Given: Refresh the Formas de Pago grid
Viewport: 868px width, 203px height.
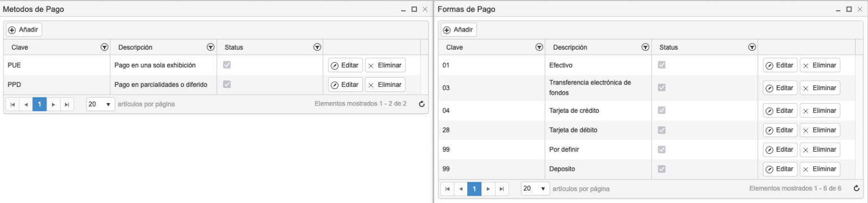Looking at the screenshot, I should pos(857,188).
